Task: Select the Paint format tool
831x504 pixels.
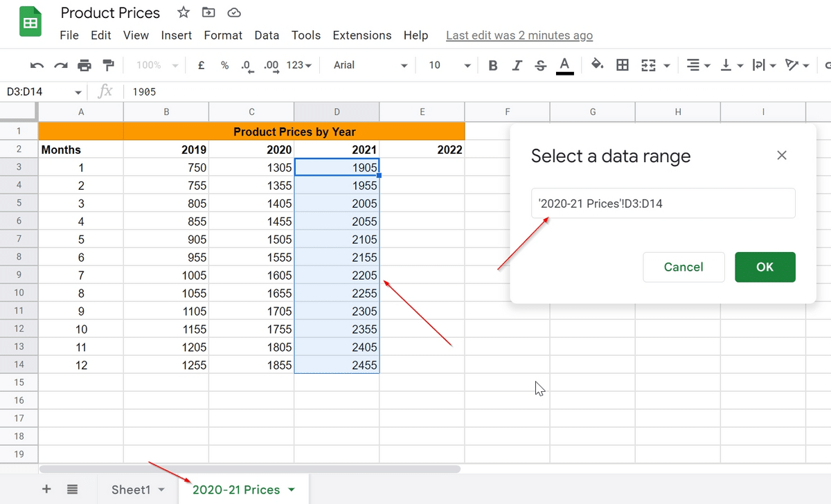Action: (x=107, y=64)
